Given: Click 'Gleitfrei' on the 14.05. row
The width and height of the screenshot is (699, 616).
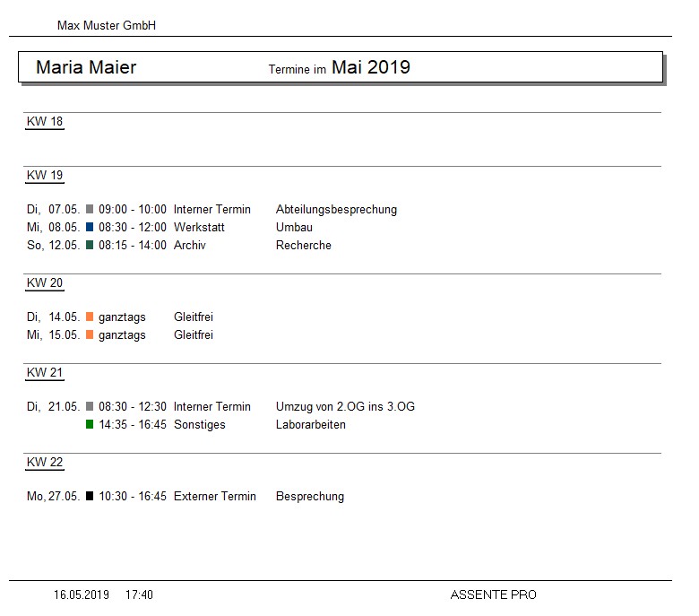Looking at the screenshot, I should 194,317.
